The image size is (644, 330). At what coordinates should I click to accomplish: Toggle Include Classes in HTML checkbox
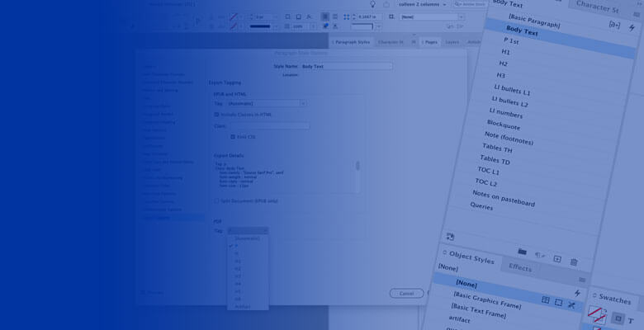point(216,115)
